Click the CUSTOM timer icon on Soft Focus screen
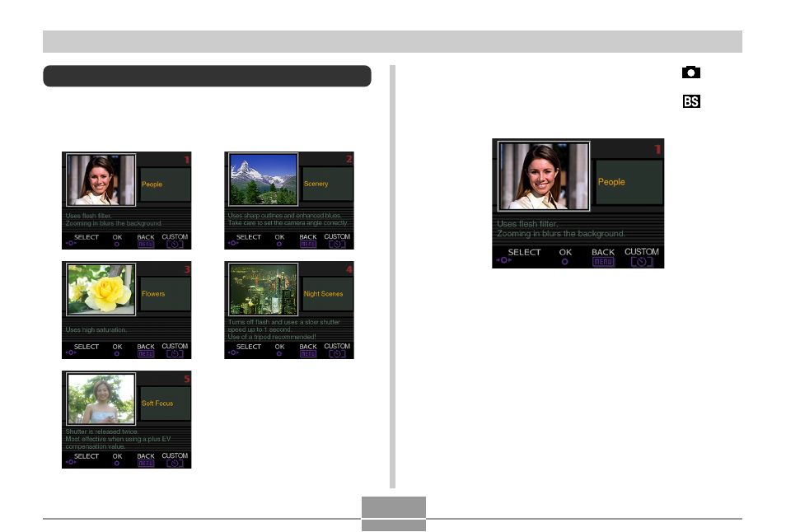786x532 pixels. (175, 464)
